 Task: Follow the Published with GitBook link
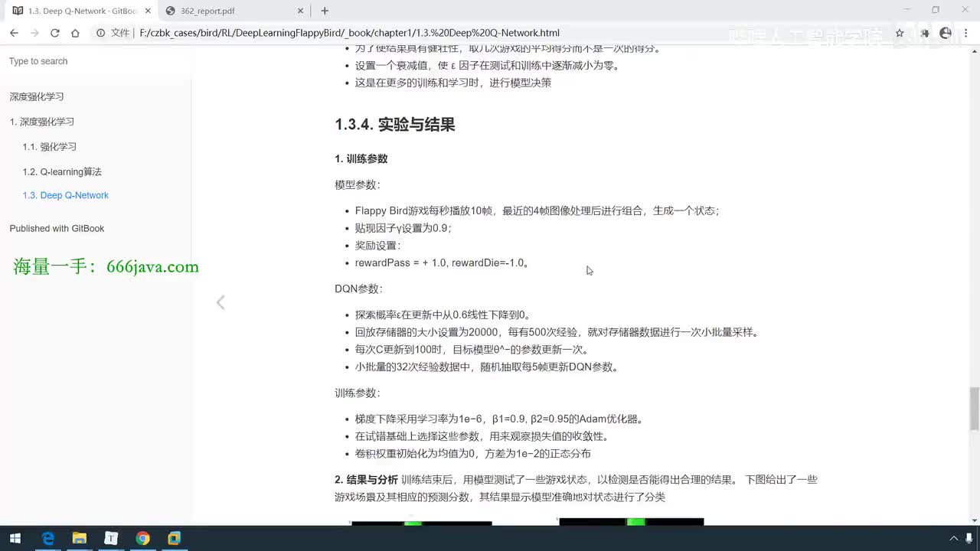coord(57,228)
